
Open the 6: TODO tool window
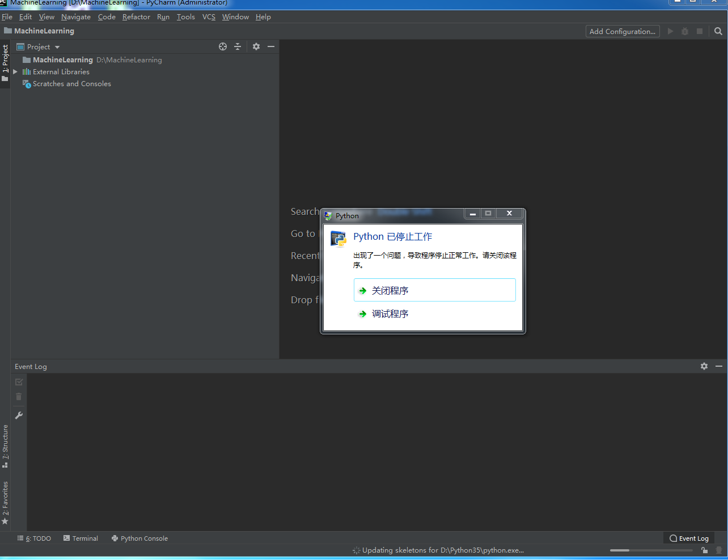(34, 538)
